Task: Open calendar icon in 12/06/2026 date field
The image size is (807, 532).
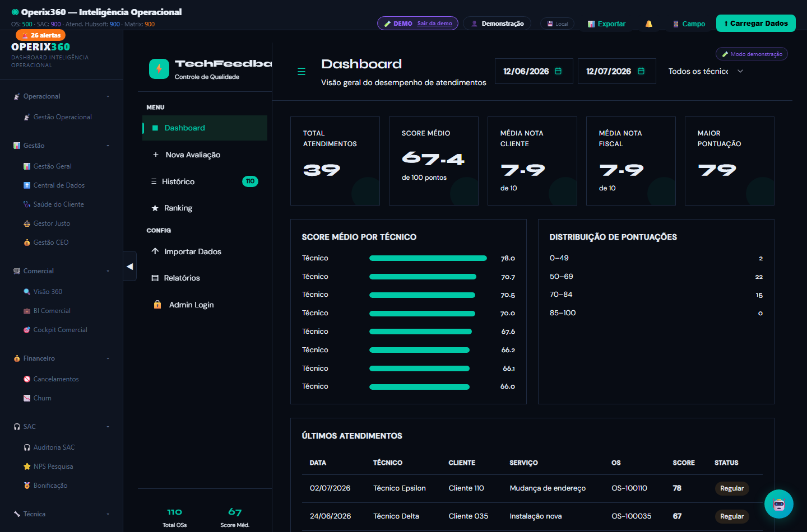Action: pos(558,71)
